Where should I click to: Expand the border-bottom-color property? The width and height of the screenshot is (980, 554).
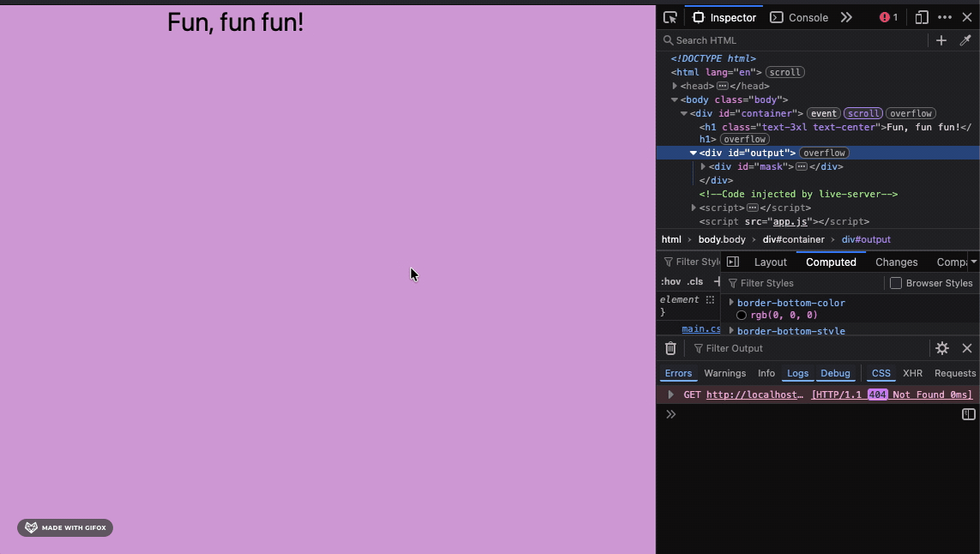(x=730, y=302)
